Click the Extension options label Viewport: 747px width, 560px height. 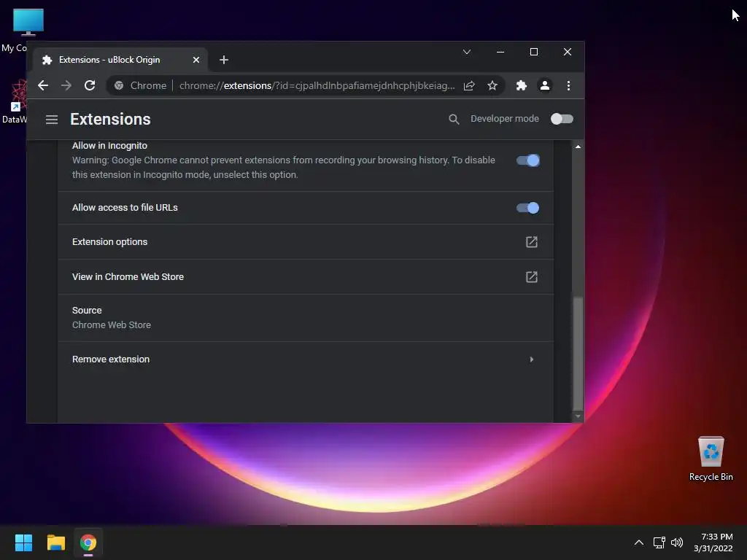tap(109, 242)
